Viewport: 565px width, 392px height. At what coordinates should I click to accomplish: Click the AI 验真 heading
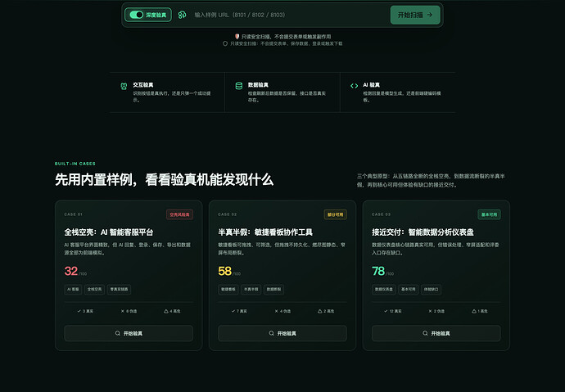[371, 85]
